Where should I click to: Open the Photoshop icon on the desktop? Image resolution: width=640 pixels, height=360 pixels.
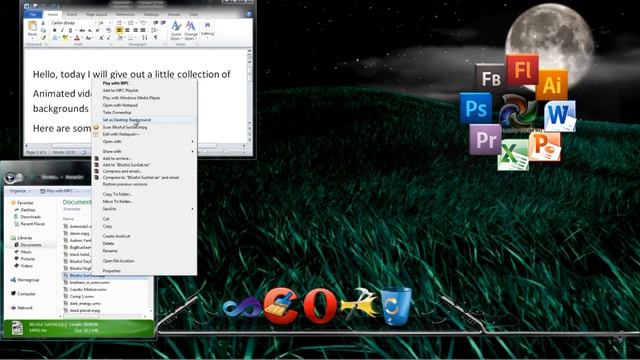pyautogui.click(x=476, y=108)
